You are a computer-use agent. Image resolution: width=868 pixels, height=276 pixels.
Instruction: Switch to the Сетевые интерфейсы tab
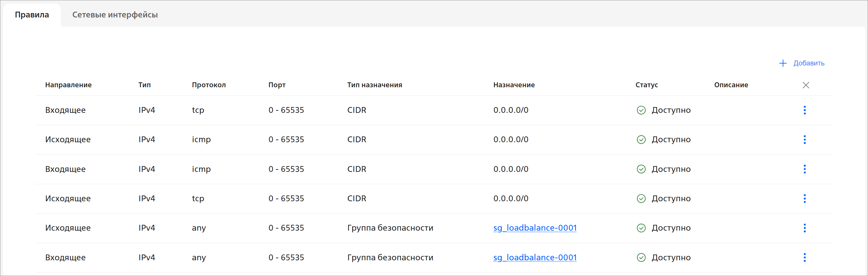[115, 15]
